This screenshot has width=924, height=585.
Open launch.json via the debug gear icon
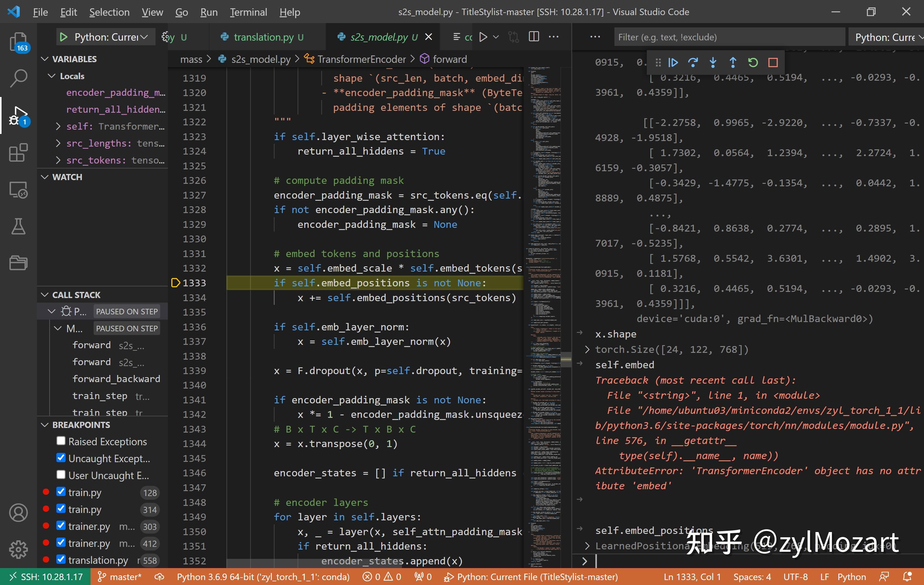(x=165, y=37)
